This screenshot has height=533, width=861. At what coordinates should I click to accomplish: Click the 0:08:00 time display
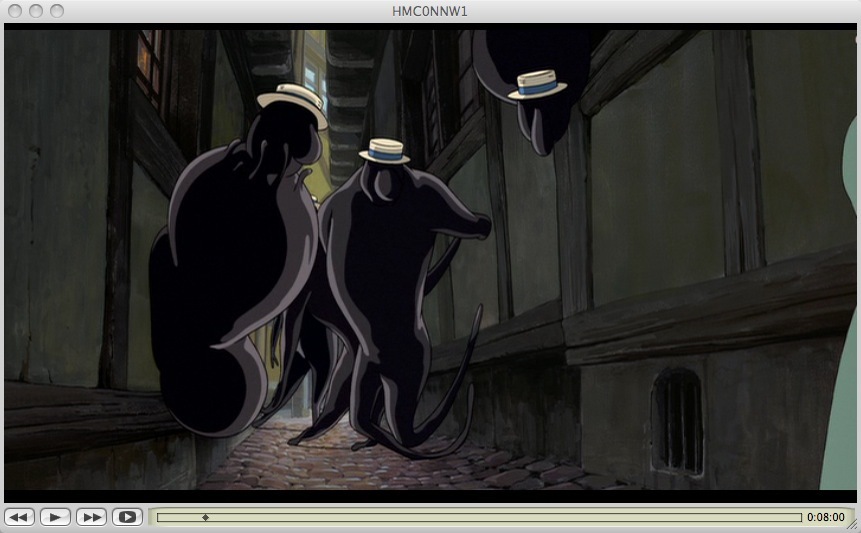(x=825, y=518)
